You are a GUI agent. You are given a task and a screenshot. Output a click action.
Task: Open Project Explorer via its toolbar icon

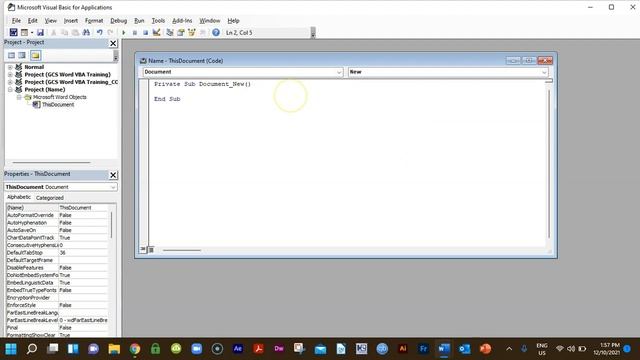[x=170, y=32]
